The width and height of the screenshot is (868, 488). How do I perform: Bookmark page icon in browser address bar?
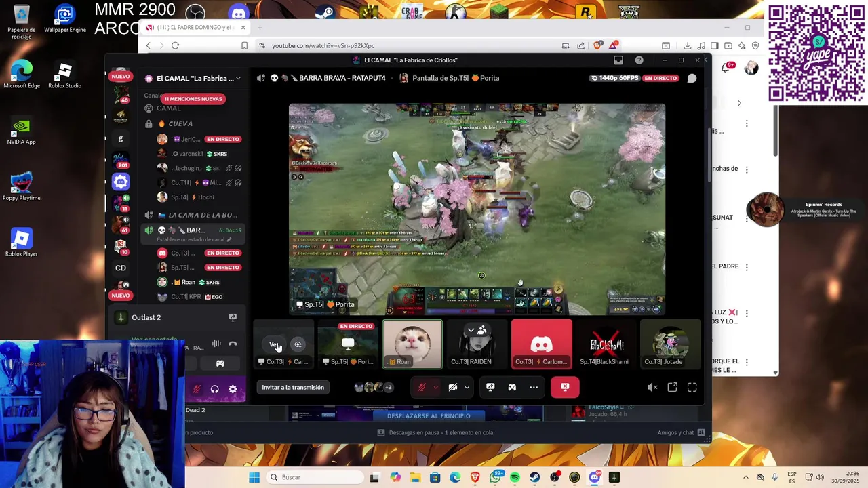(x=244, y=45)
